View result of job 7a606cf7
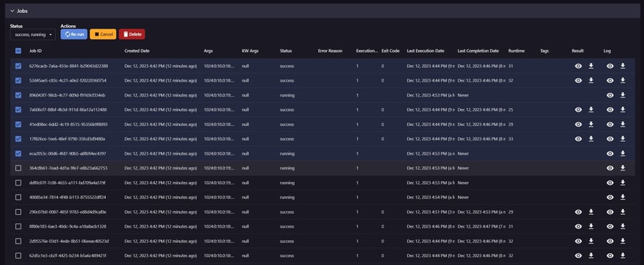 578,110
